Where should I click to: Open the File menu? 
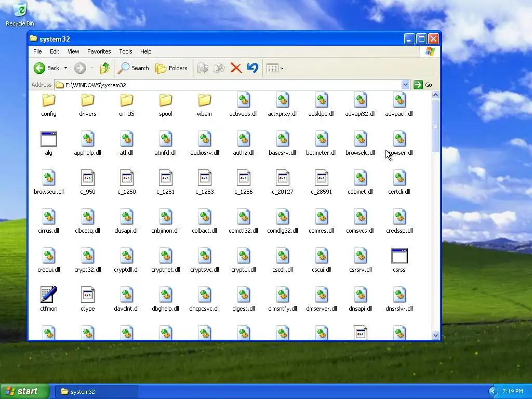[37, 51]
